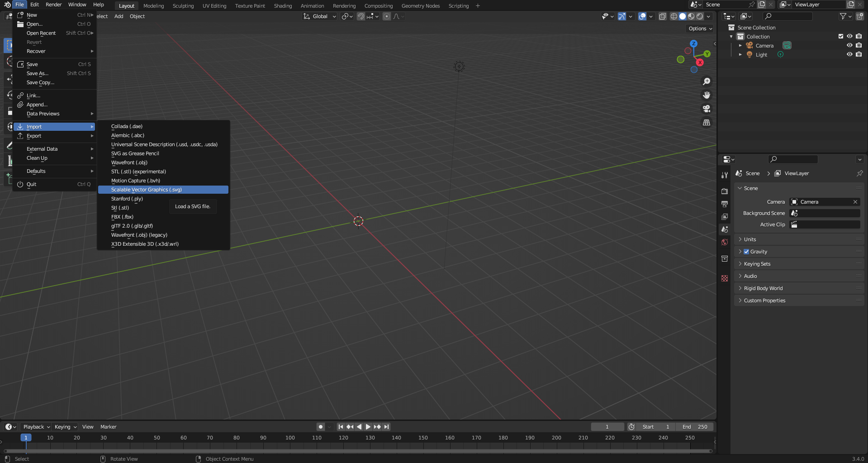Disable Light in renders via camera icon
Viewport: 868px width, 463px height.
point(859,54)
